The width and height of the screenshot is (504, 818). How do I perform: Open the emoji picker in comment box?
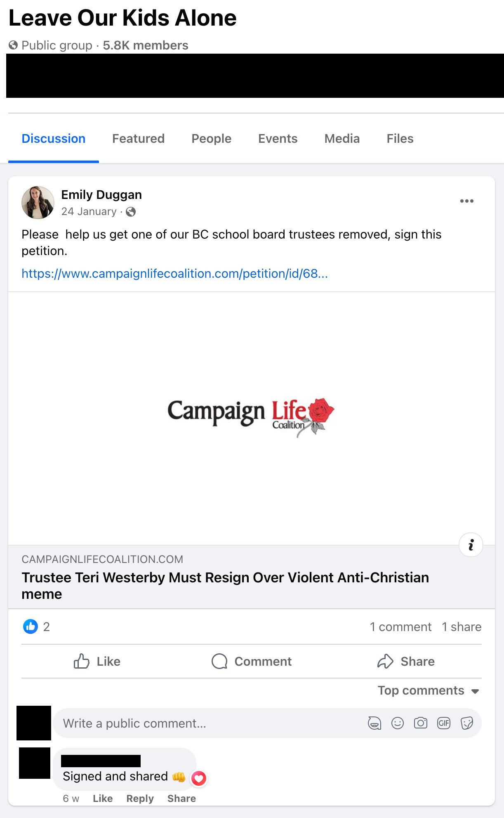click(x=398, y=723)
